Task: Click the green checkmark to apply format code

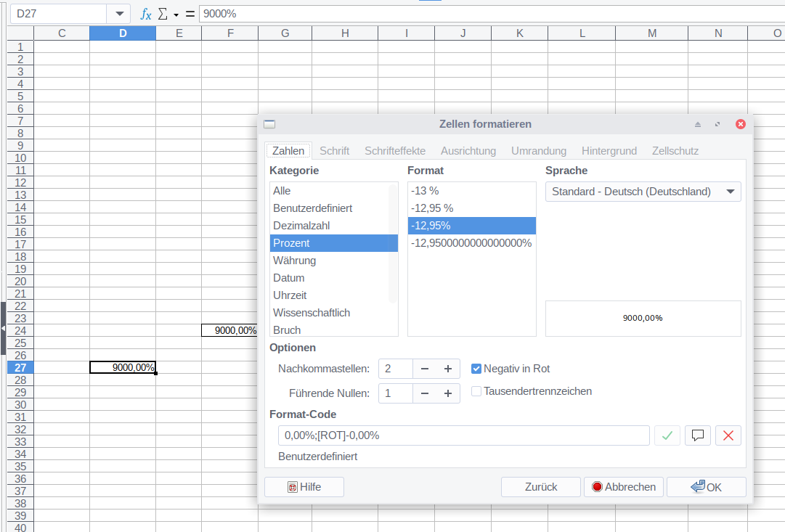Action: pos(667,435)
